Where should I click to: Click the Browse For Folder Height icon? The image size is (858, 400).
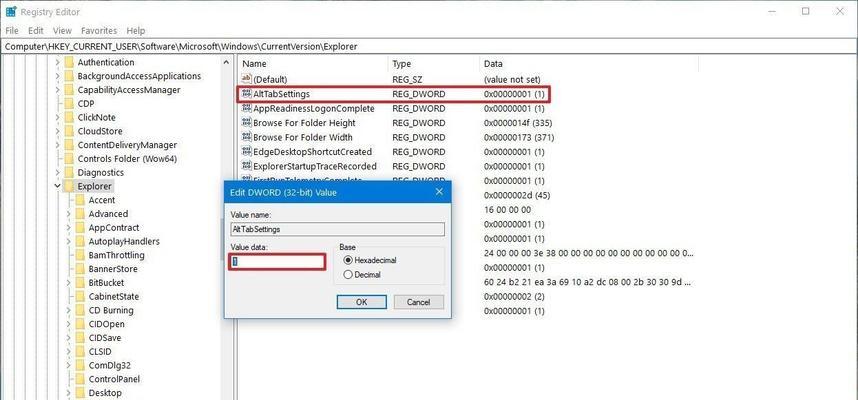point(246,123)
